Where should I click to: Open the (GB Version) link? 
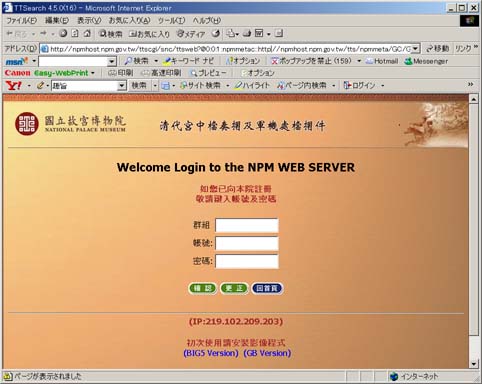(267, 353)
